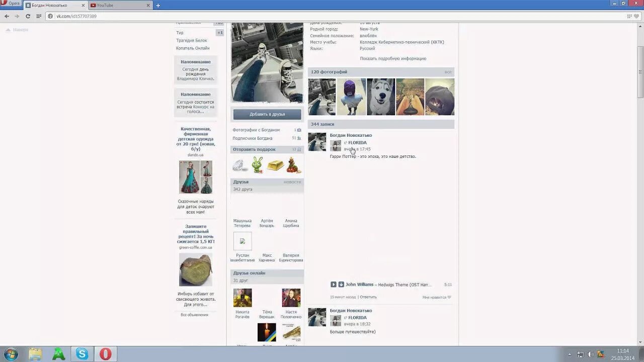Image resolution: width=644 pixels, height=362 pixels.
Task: Select the green bunny gift icon
Action: tap(258, 165)
